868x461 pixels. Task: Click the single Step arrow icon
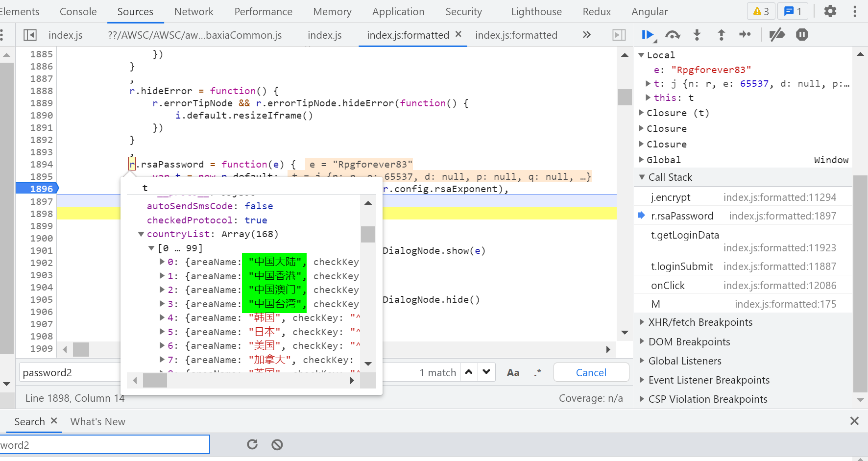click(745, 34)
